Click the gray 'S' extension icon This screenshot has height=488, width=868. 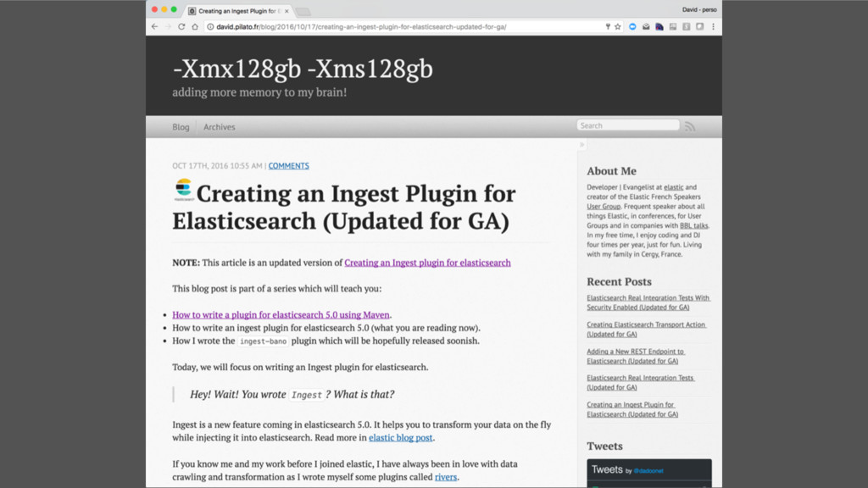click(687, 26)
